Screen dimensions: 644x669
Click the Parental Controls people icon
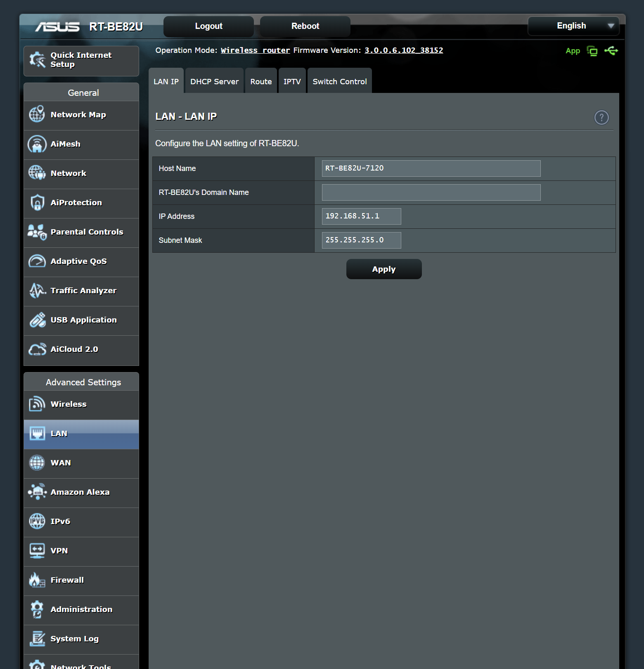click(37, 232)
